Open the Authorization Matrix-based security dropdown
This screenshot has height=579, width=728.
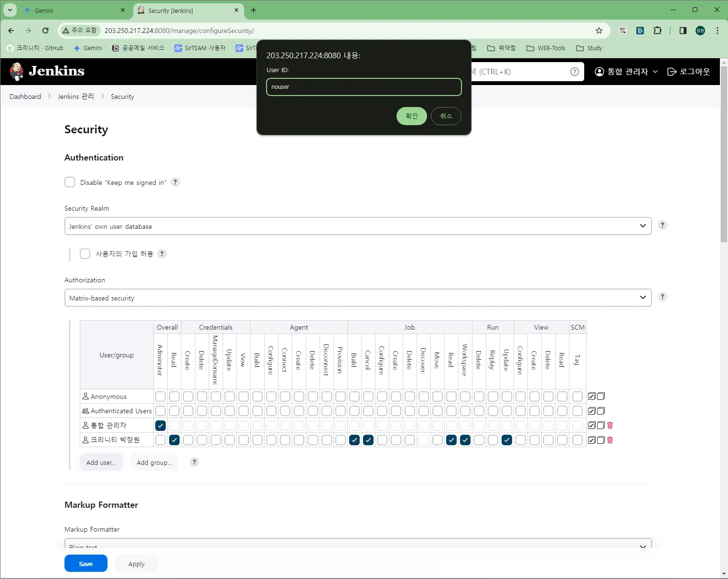(358, 298)
